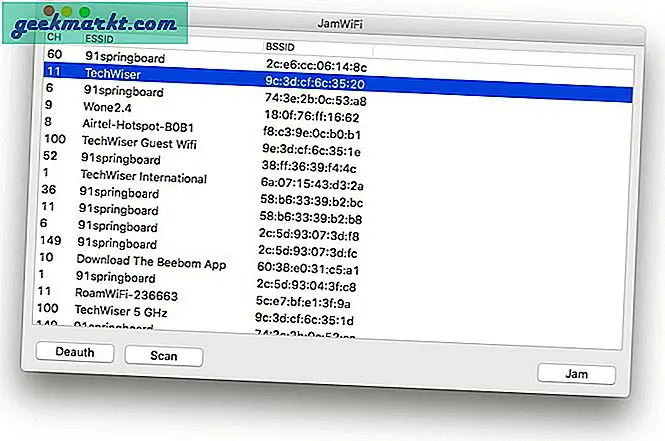Select 91springboard on channel 36
The image size is (665, 441).
pyautogui.click(x=119, y=192)
